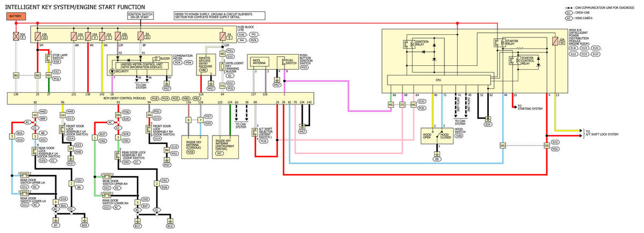The image size is (644, 233).
Task: Click BCM terminal number 139
Action: 16,94
